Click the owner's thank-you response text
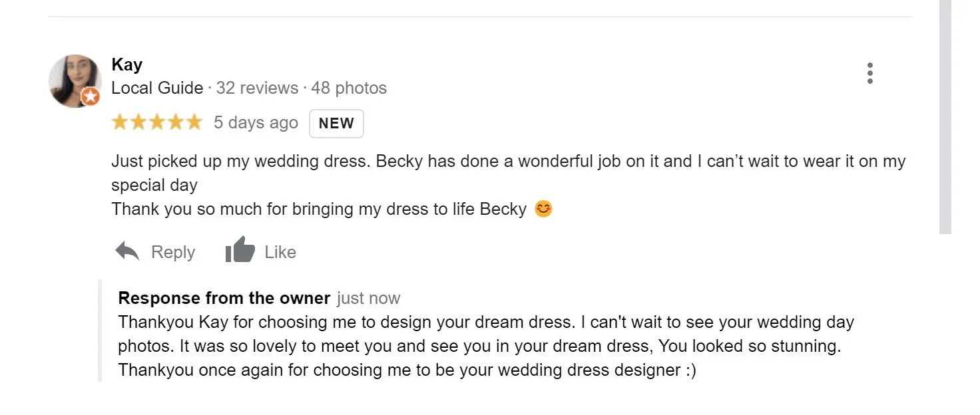980x415 pixels. [486, 346]
